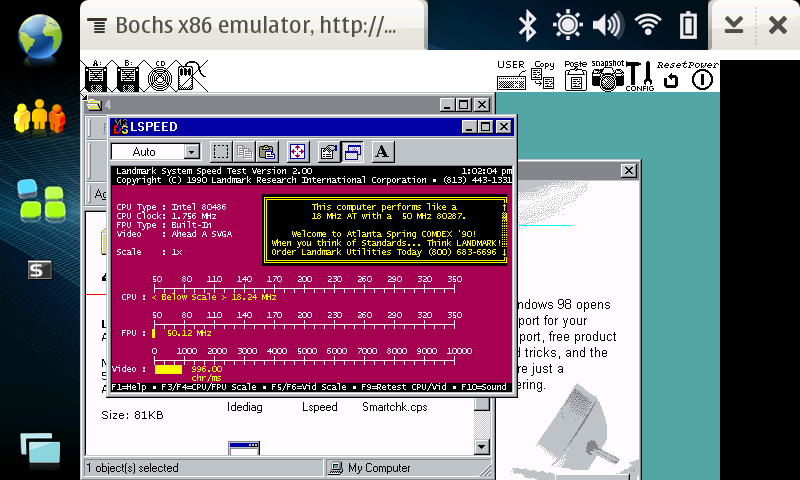Click the Bochs Copy icon

[543, 75]
